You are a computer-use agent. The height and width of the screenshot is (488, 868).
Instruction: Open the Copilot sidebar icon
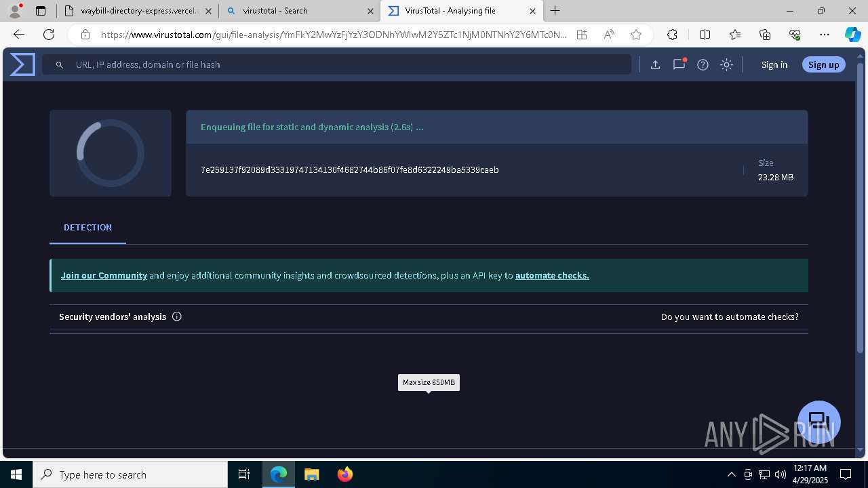(x=852, y=35)
